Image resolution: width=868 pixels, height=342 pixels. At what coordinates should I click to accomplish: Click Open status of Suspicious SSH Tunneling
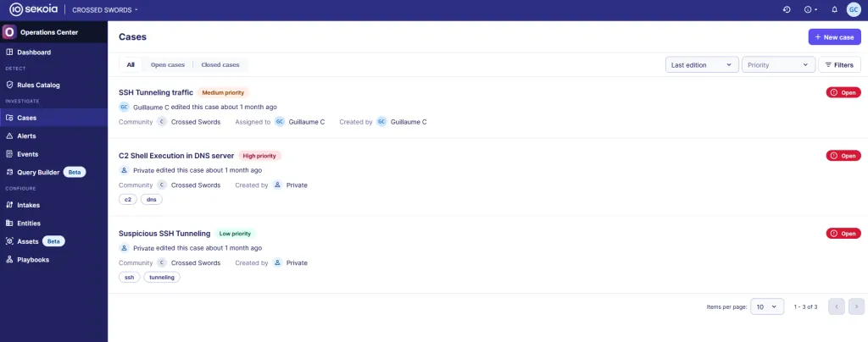pyautogui.click(x=843, y=234)
